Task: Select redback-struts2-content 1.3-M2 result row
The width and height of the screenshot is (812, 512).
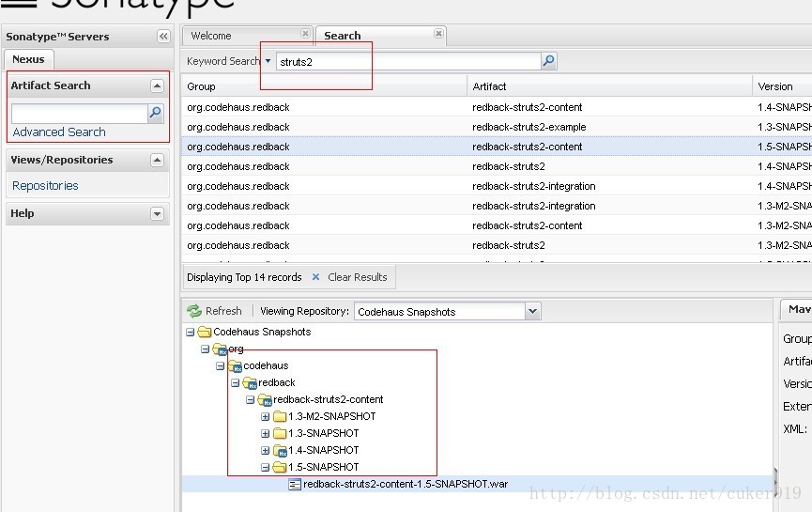Action: [x=497, y=225]
